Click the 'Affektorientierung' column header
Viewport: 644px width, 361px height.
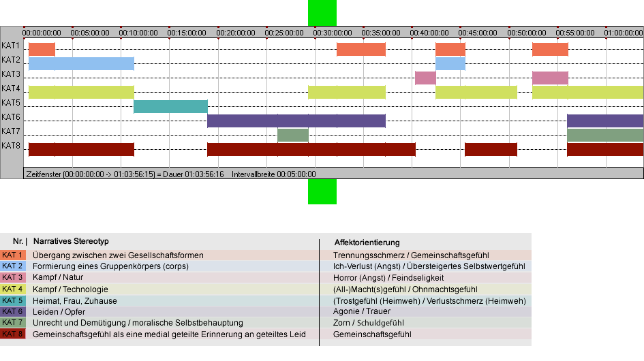point(367,242)
